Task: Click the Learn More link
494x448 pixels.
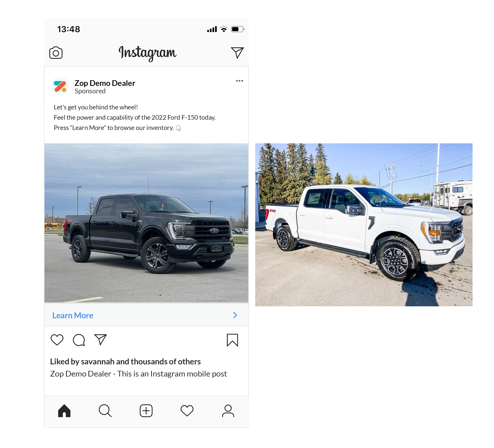Action: [73, 315]
